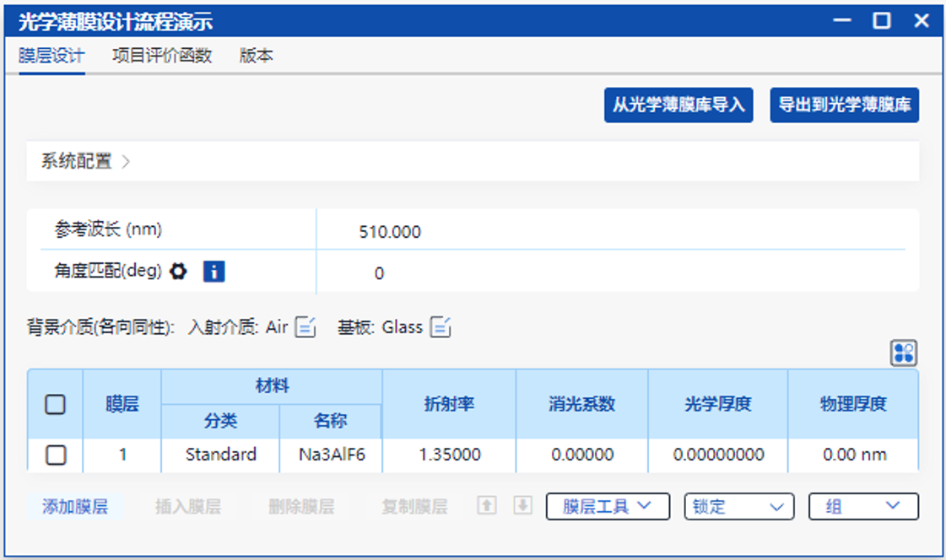This screenshot has height=560, width=946.
Task: Click the column settings icon above table
Action: 904,353
